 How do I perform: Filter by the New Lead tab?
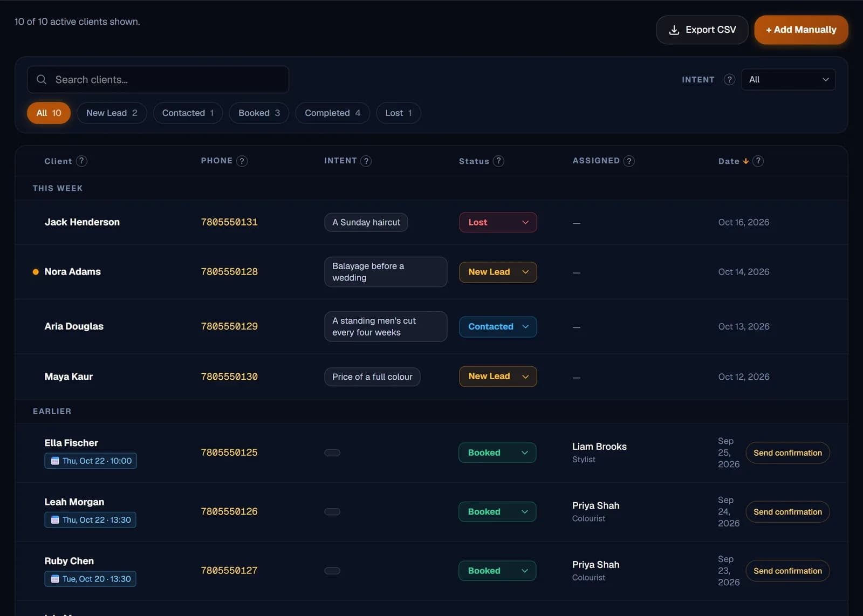point(112,113)
